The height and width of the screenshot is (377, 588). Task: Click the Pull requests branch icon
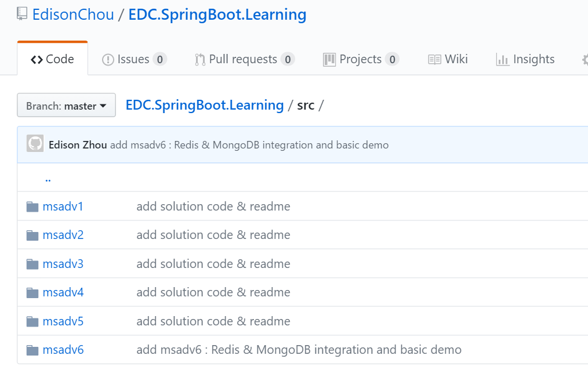pos(200,60)
